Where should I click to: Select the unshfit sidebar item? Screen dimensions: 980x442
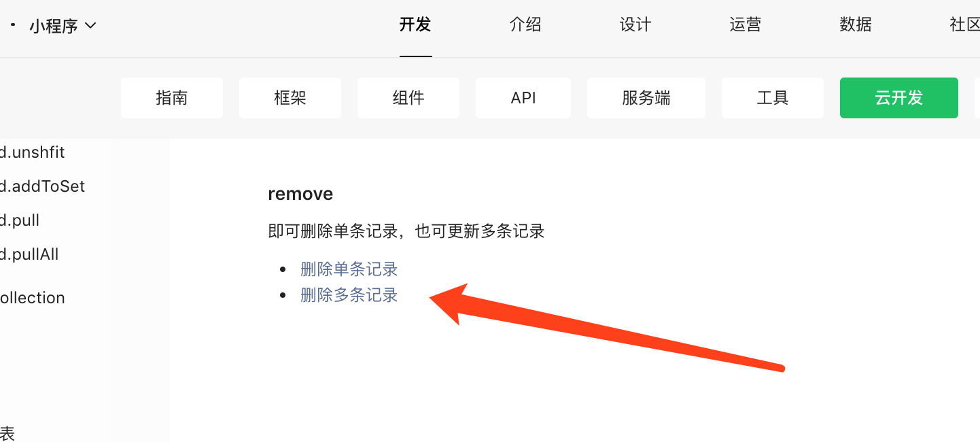[33, 152]
